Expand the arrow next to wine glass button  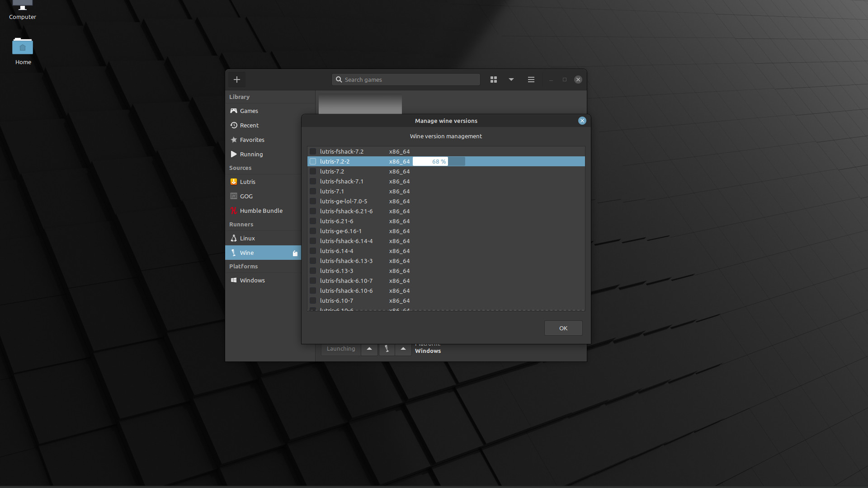[403, 349]
